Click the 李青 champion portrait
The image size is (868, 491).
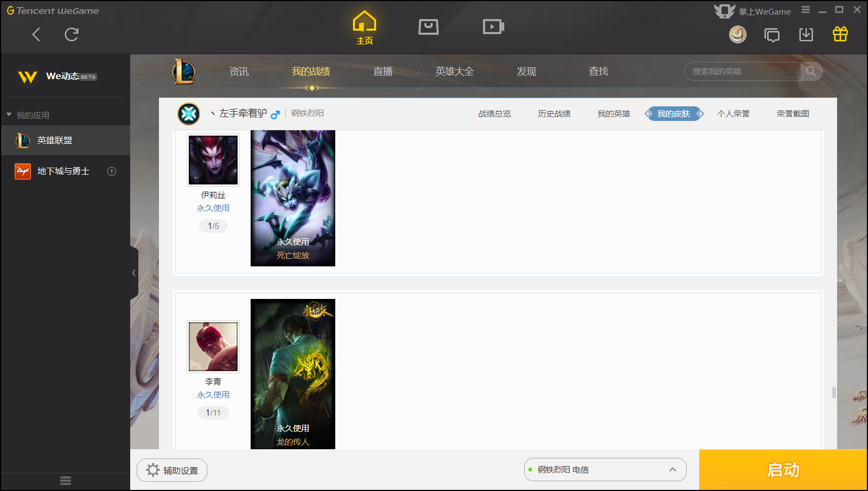[213, 347]
